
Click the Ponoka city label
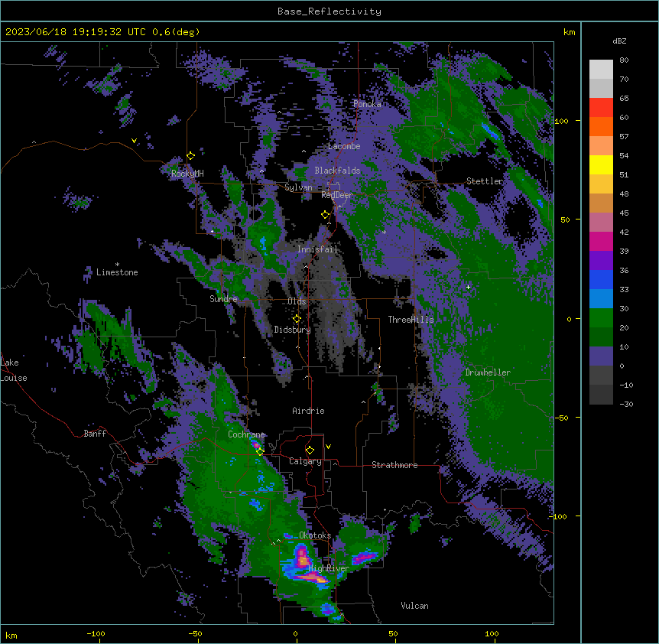click(x=367, y=104)
